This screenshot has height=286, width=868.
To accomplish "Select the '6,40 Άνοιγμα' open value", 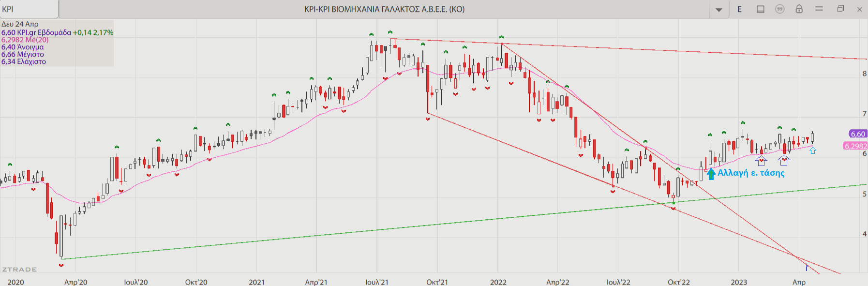I will (x=22, y=47).
